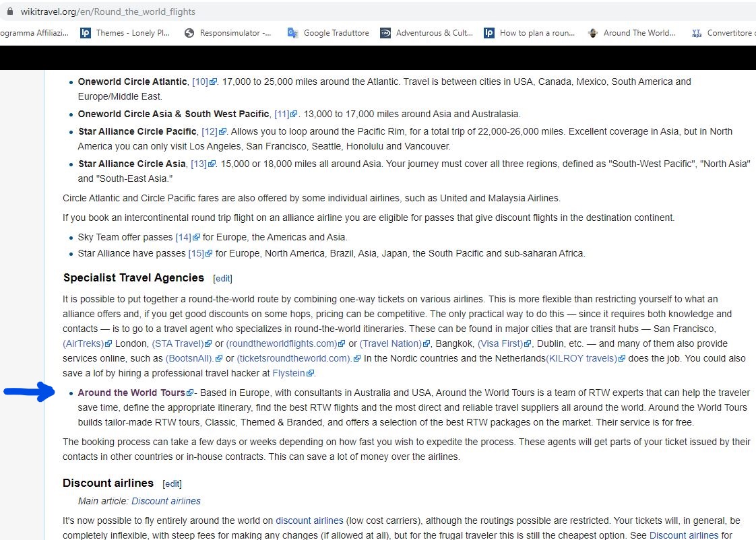This screenshot has width=756, height=540.
Task: Click the 'Discount airlines' section heading text
Action: tap(108, 483)
